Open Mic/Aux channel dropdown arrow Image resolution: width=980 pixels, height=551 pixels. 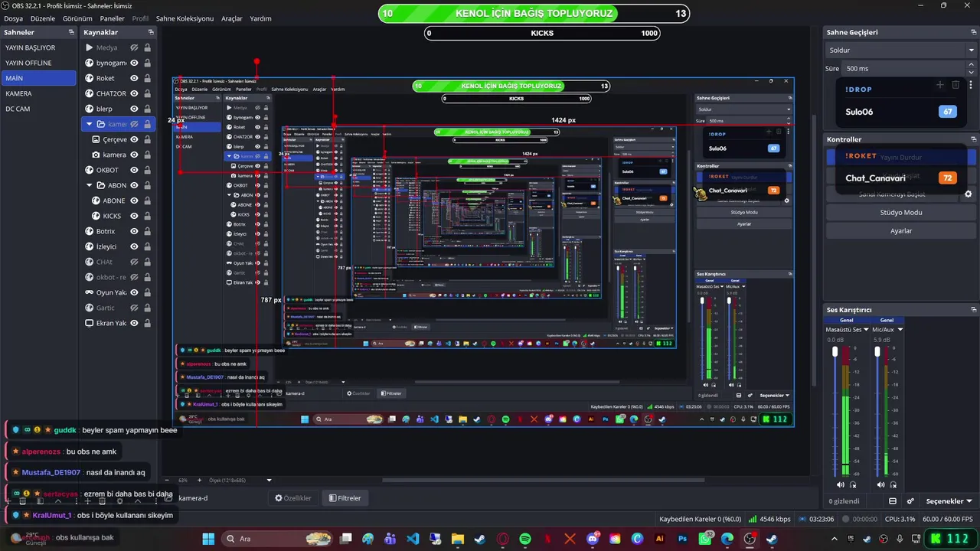pyautogui.click(x=900, y=330)
